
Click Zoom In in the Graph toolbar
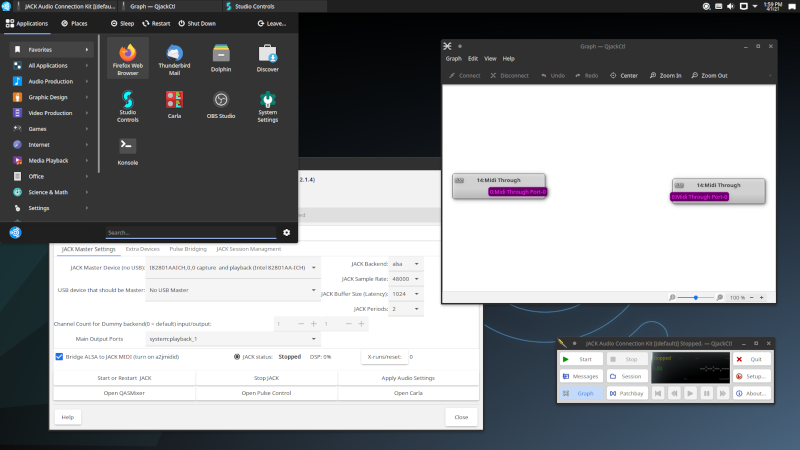(665, 75)
